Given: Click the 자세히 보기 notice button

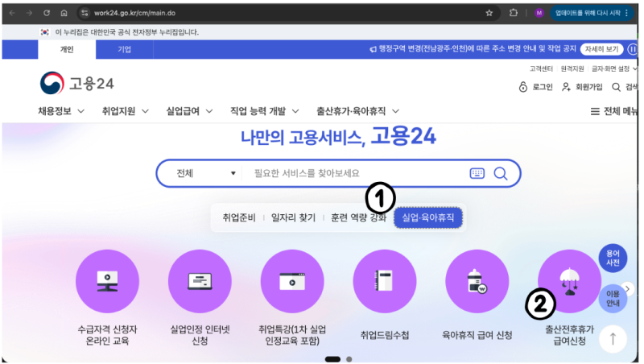Looking at the screenshot, I should click(x=601, y=49).
